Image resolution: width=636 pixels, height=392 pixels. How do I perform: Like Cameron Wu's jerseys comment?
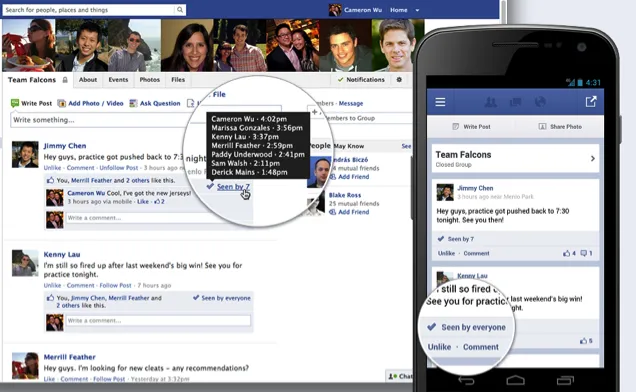tap(142, 201)
